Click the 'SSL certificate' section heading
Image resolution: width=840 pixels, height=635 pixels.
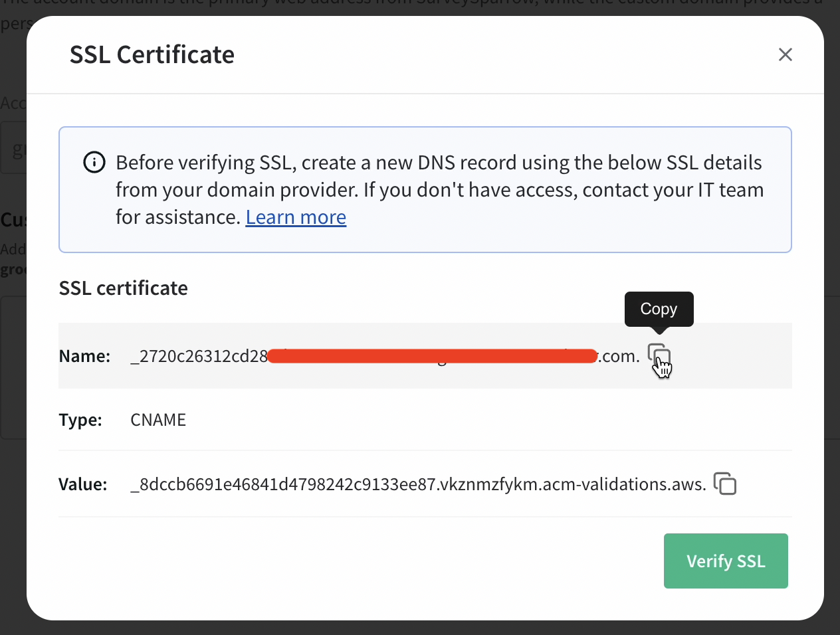point(124,288)
